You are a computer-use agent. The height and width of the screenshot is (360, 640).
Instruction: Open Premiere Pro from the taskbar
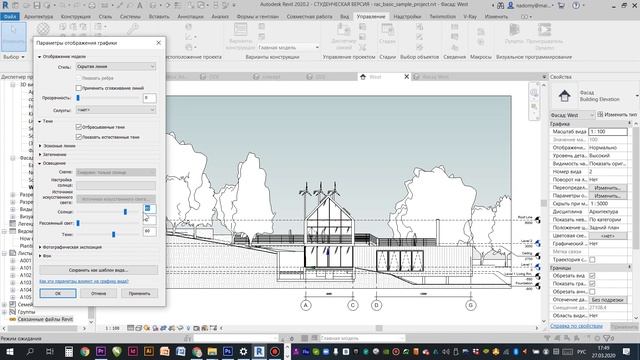[101, 351]
